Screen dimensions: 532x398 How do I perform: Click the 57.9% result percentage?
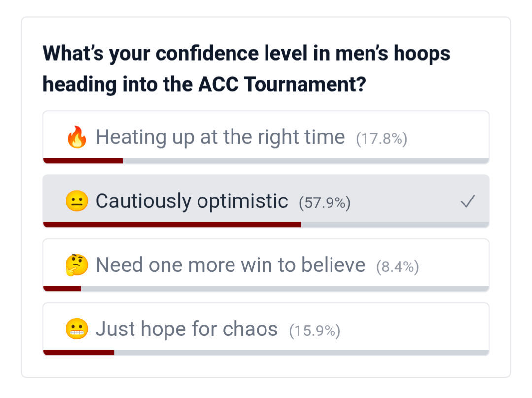[x=325, y=203]
